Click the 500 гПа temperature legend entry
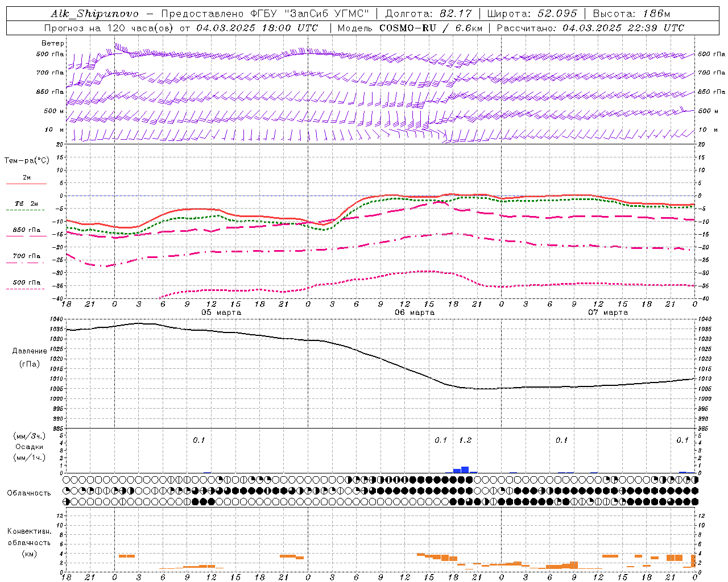The height and width of the screenshot is (582, 728). click(x=26, y=282)
